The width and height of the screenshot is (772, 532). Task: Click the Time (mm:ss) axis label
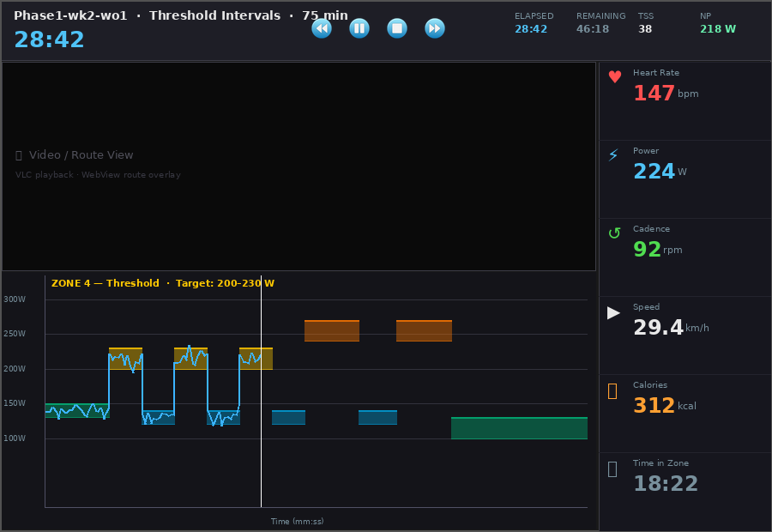(298, 521)
